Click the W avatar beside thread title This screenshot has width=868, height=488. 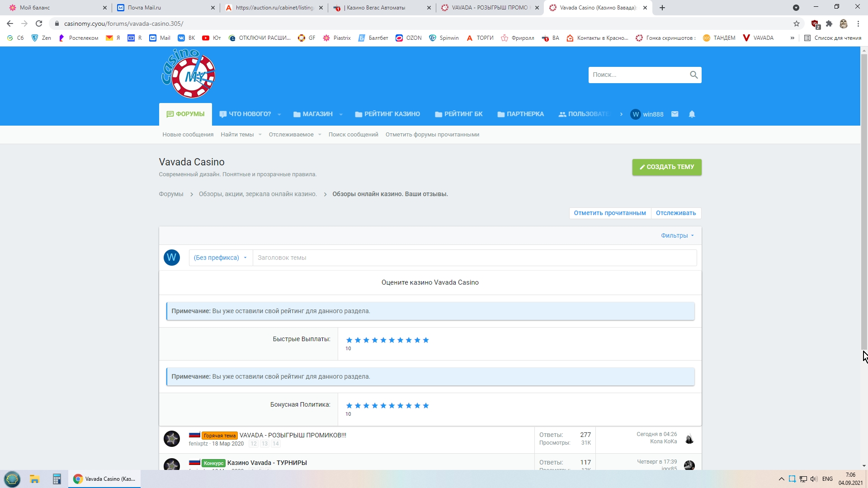tap(171, 258)
